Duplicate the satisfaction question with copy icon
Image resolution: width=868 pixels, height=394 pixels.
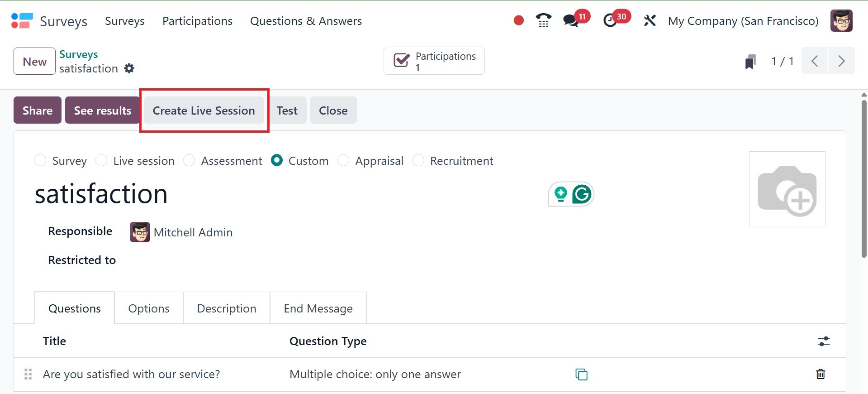[x=581, y=375]
